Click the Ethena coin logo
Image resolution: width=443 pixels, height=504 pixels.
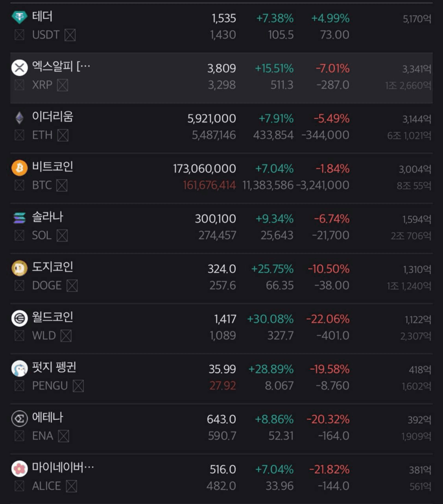tap(19, 419)
